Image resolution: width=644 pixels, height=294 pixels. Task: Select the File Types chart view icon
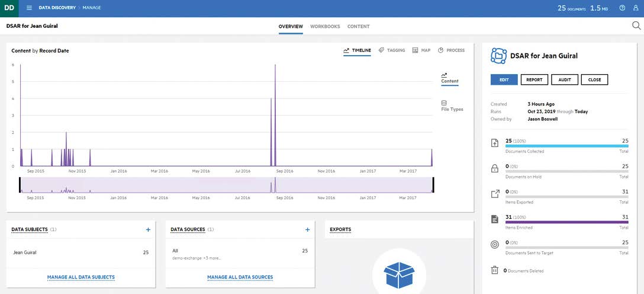point(443,103)
